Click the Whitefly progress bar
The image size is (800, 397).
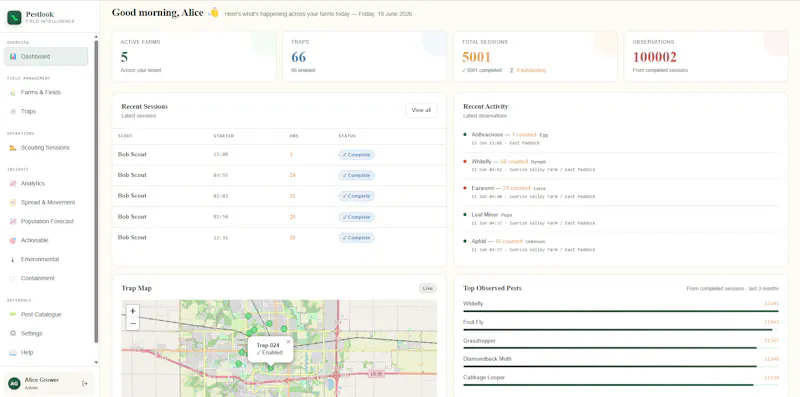coord(620,311)
